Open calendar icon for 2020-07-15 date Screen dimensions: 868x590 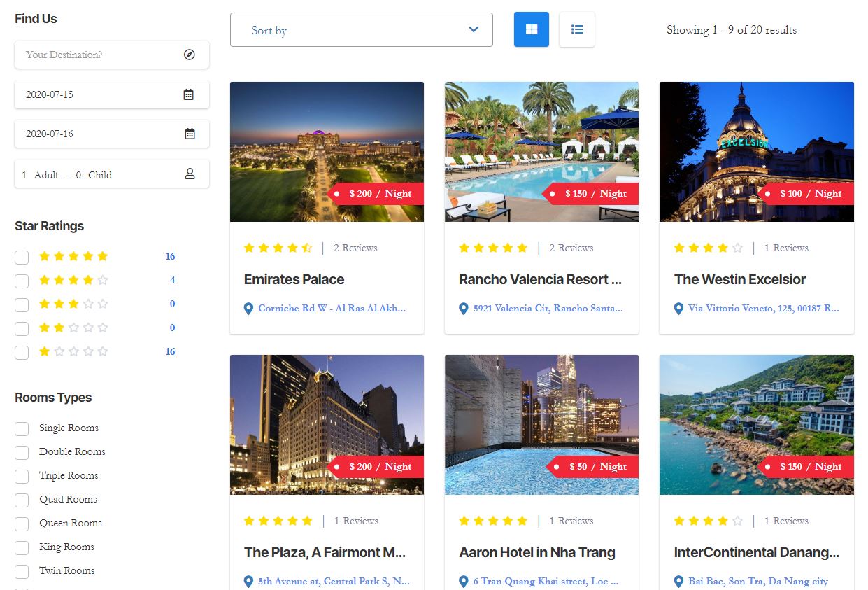click(189, 94)
